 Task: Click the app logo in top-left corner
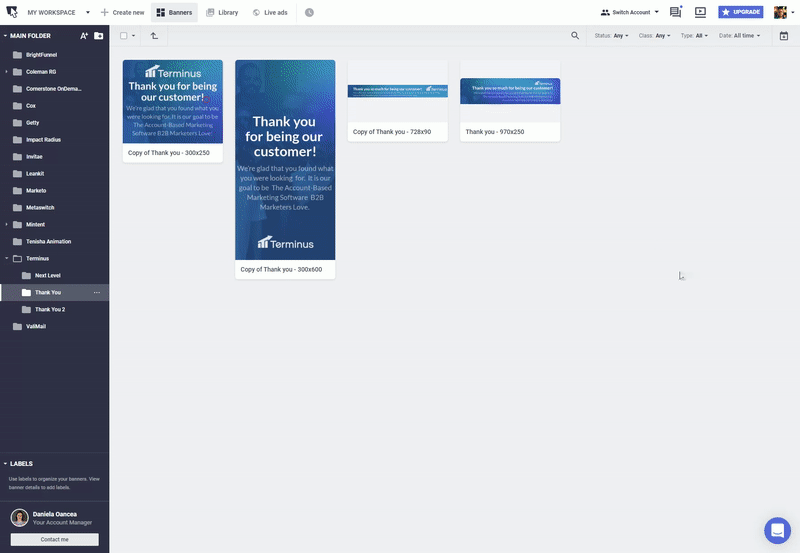click(12, 12)
